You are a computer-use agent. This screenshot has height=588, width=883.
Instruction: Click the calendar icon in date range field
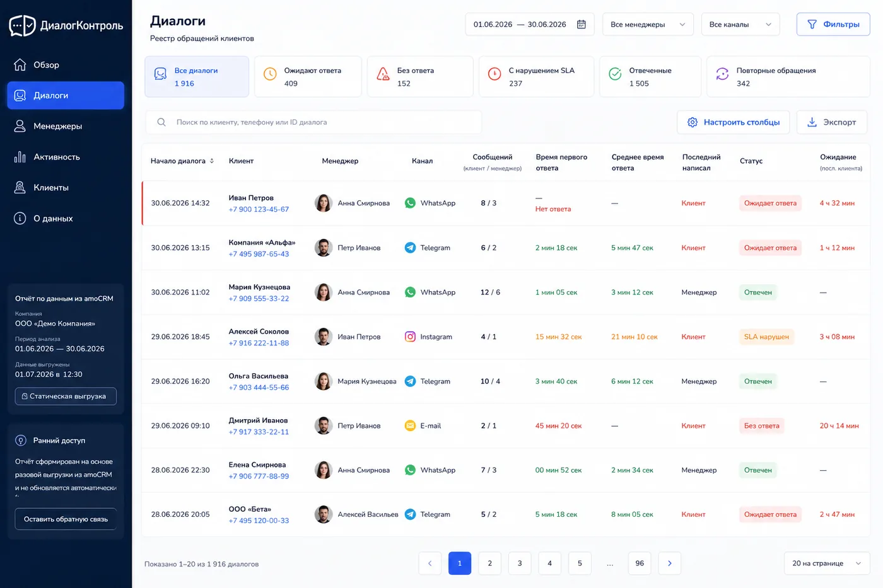click(582, 25)
